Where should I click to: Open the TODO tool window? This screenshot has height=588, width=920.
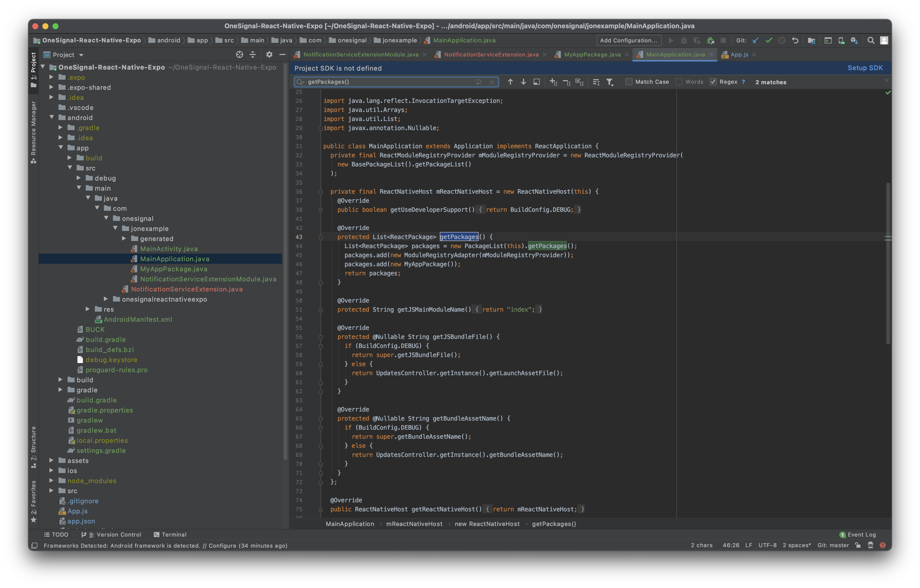click(x=56, y=534)
